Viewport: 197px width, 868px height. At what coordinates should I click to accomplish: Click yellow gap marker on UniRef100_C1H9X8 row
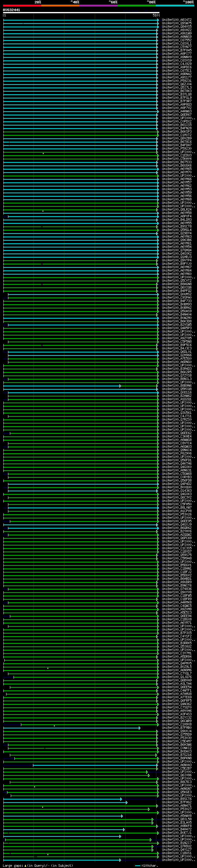[x=54, y=725]
